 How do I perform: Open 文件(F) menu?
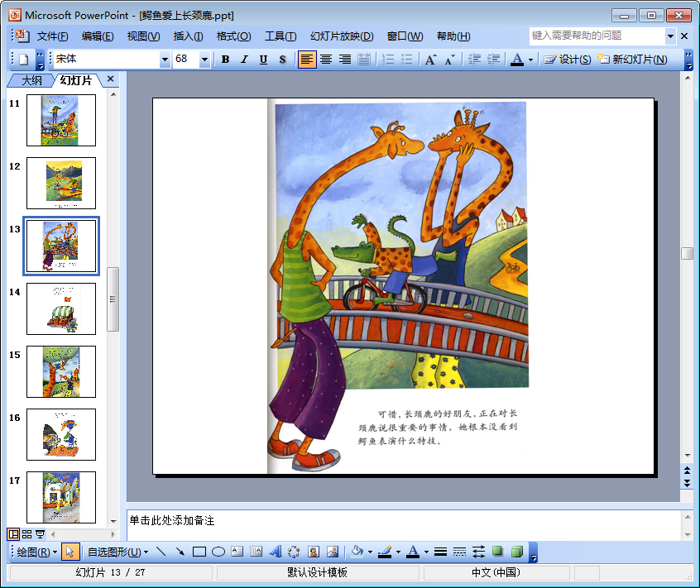(x=52, y=36)
